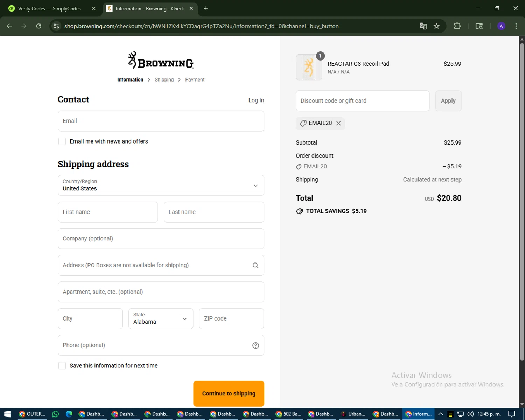Open the State dropdown showing Alabama
Viewport: 525px width, 420px height.
pyautogui.click(x=161, y=318)
